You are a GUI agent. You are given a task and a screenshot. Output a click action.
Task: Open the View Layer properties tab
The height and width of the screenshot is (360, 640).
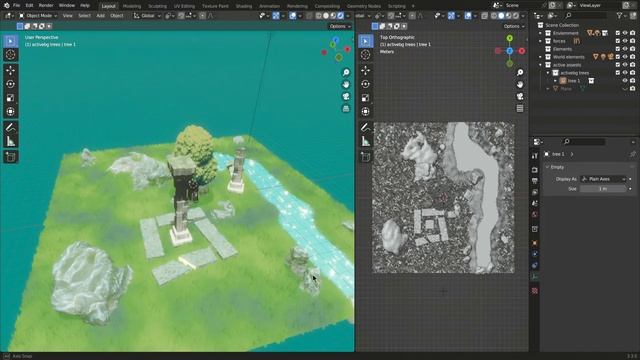pyautogui.click(x=535, y=192)
